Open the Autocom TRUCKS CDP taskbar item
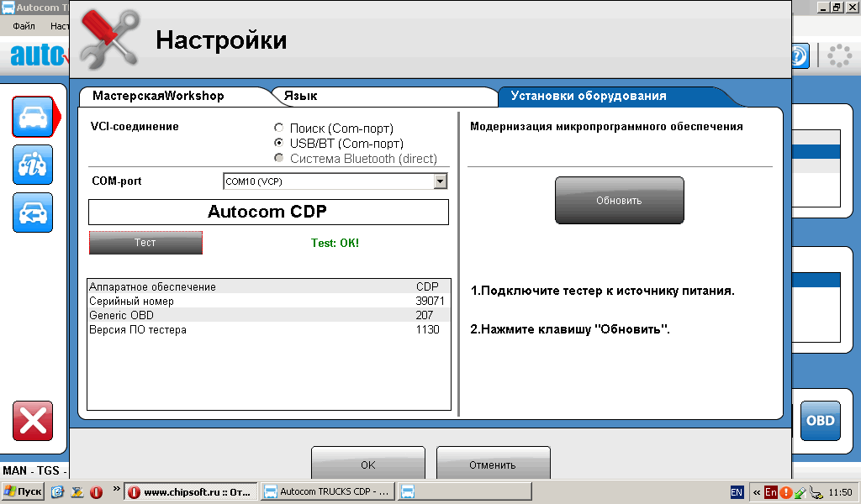 tap(326, 491)
